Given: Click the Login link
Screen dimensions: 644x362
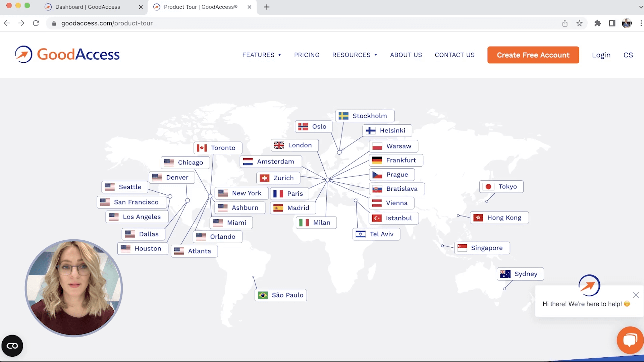Looking at the screenshot, I should pos(601,55).
